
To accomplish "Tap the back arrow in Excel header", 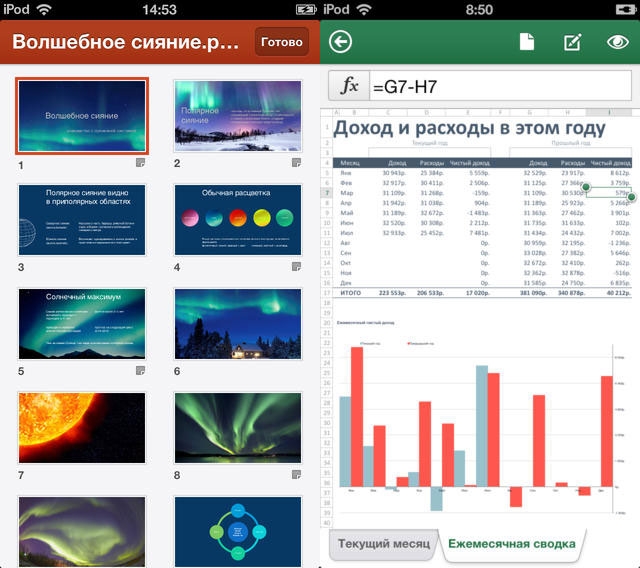I will pos(341,41).
